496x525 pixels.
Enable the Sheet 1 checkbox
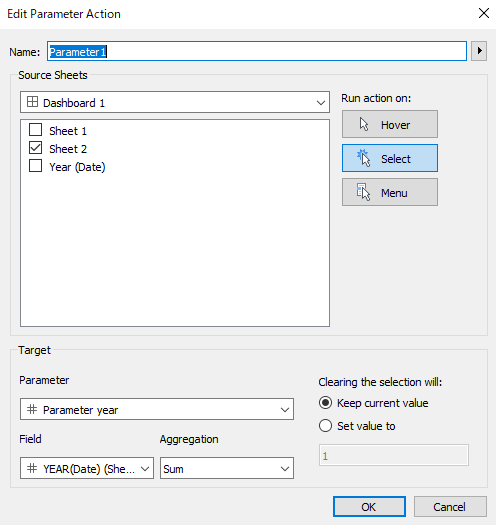click(36, 130)
